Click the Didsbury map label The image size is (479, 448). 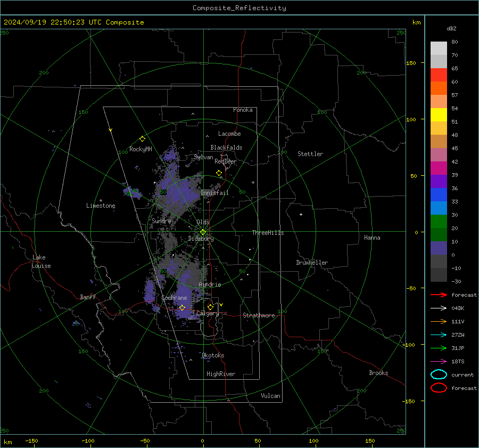click(201, 239)
